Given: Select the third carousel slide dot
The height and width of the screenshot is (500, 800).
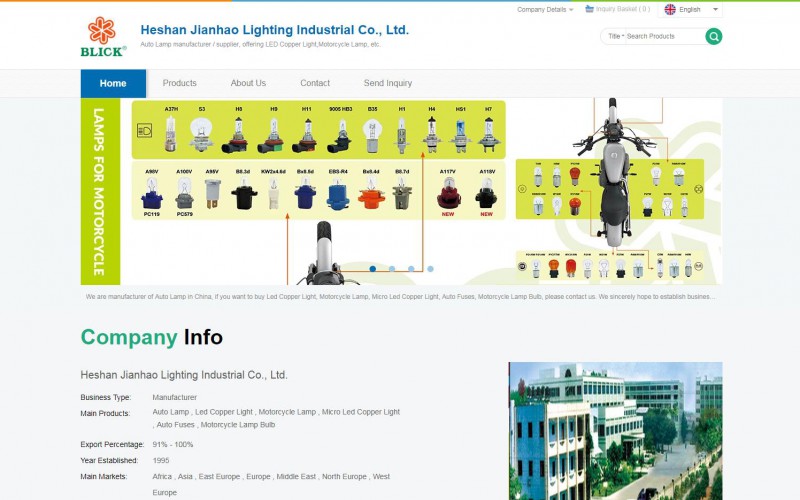Looking at the screenshot, I should tap(411, 268).
